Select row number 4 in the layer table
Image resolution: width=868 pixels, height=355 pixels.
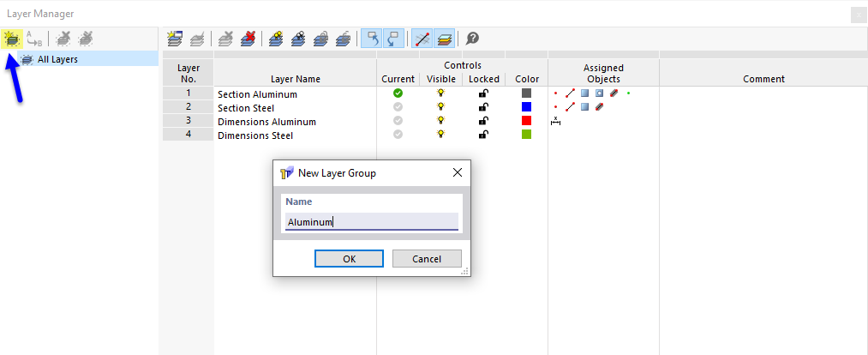click(x=189, y=134)
